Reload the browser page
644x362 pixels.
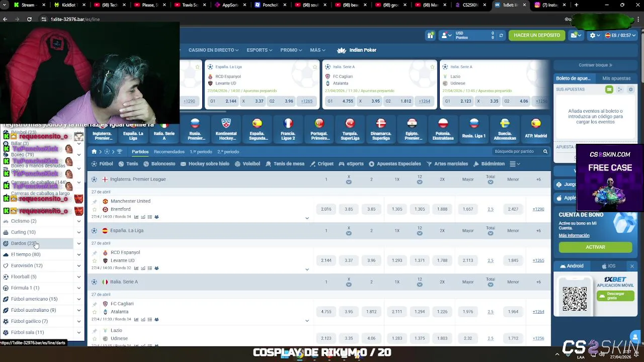tap(29, 19)
